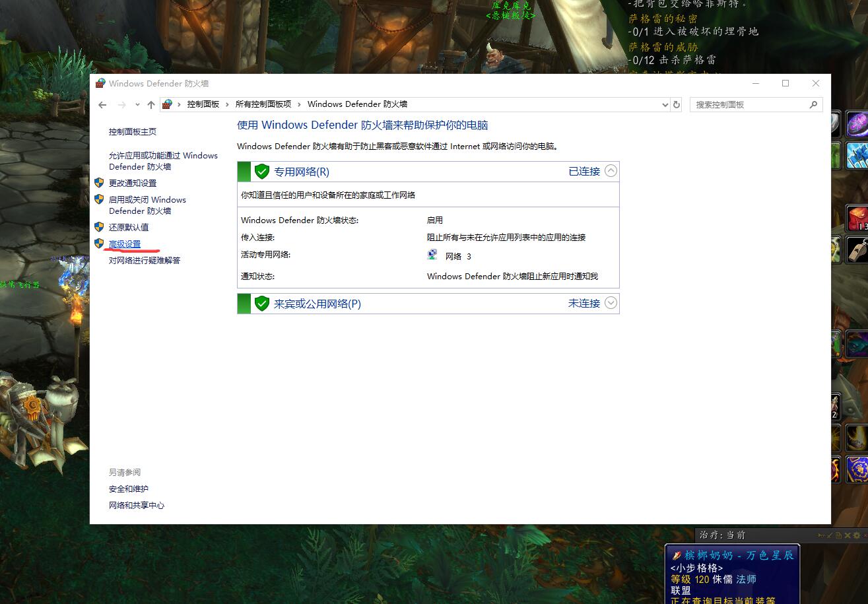This screenshot has width=868, height=604.
Task: Collapse the 专用网络(R) section chevron
Action: pyautogui.click(x=611, y=171)
